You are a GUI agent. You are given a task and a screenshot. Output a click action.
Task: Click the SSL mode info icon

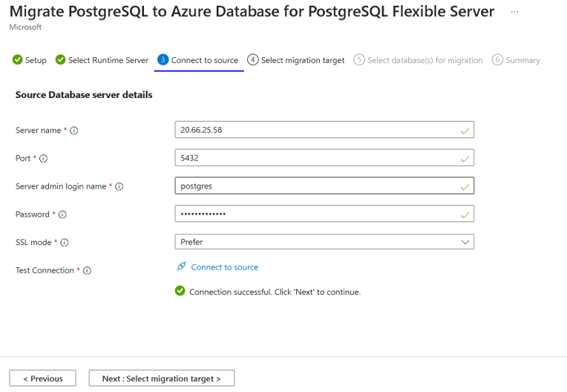coord(65,243)
